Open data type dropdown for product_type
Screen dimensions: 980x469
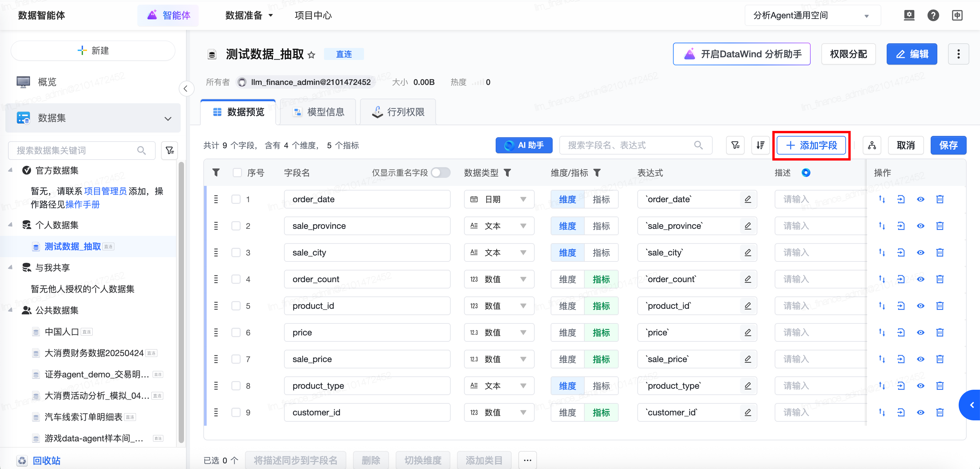tap(499, 386)
